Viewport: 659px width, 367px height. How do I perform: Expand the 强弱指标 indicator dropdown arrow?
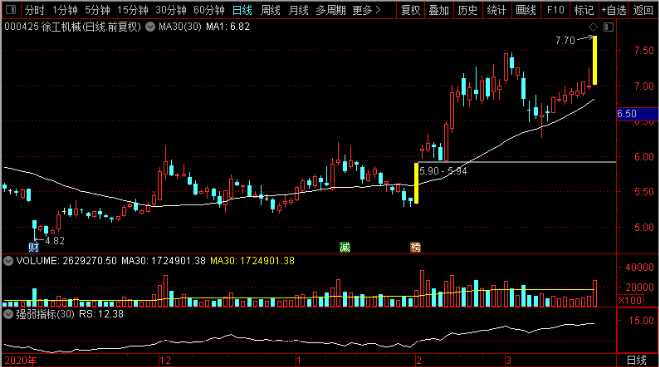8,314
